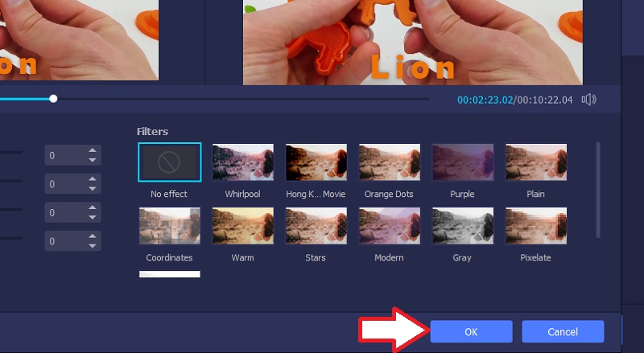Screen dimensions: 644x353
Task: Dismiss dialog with Cancel button
Action: (563, 331)
